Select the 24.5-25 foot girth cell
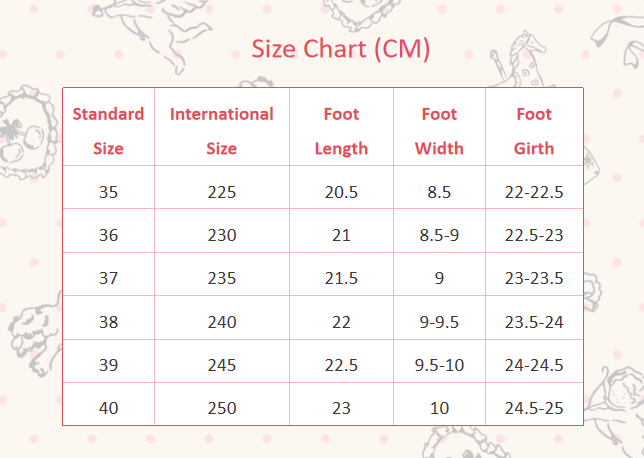The image size is (644, 458). click(534, 408)
